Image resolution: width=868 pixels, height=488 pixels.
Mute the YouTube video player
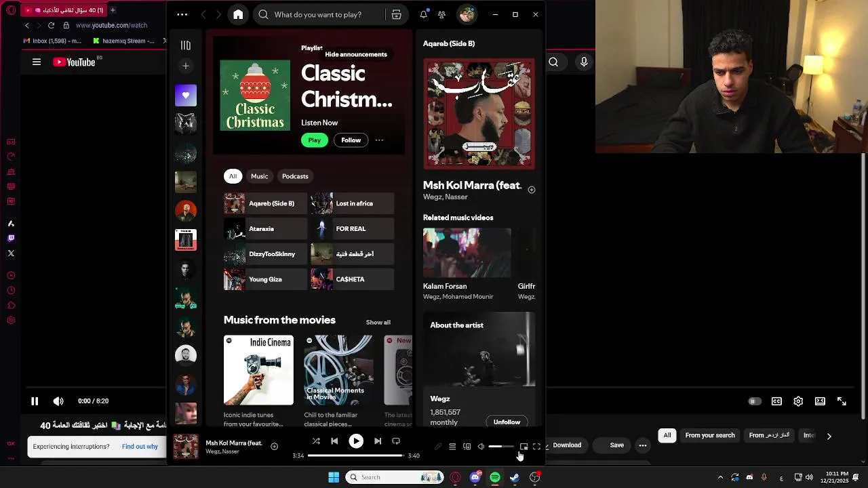click(58, 401)
